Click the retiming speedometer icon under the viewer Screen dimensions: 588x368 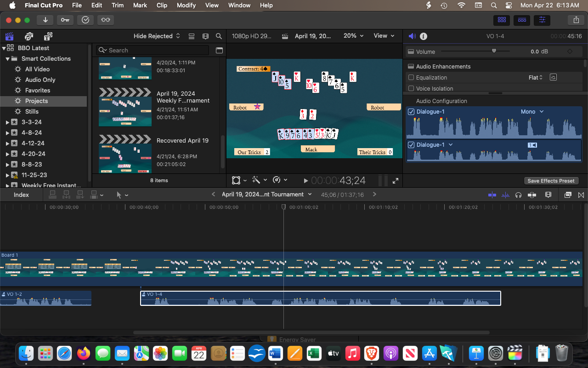tap(277, 180)
